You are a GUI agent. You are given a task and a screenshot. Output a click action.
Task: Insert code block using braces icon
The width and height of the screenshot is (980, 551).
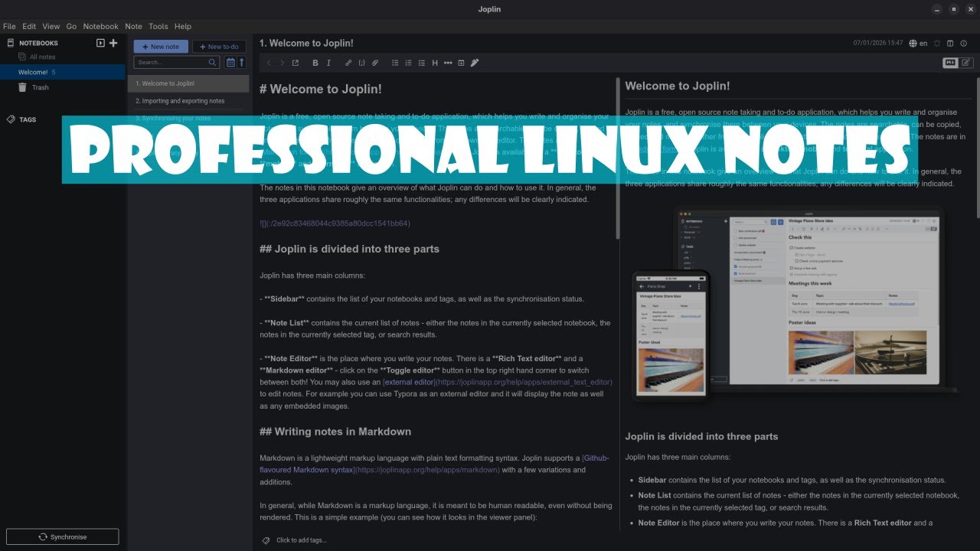coord(361,63)
